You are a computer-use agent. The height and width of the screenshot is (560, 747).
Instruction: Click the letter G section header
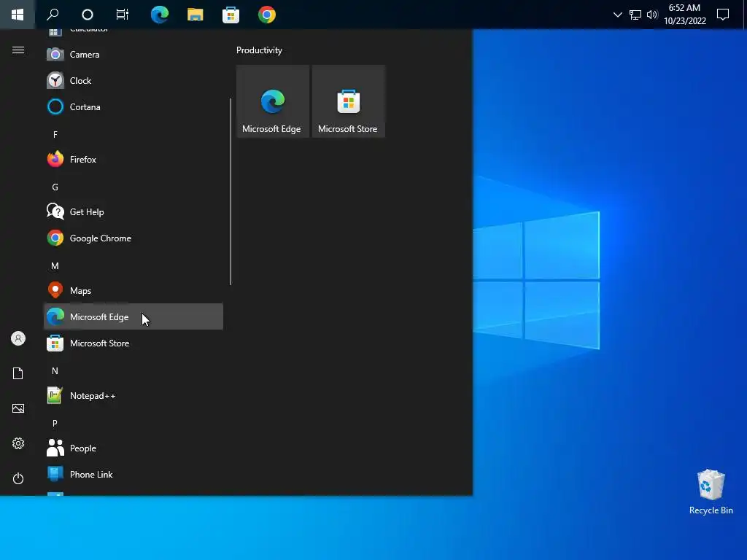click(55, 187)
